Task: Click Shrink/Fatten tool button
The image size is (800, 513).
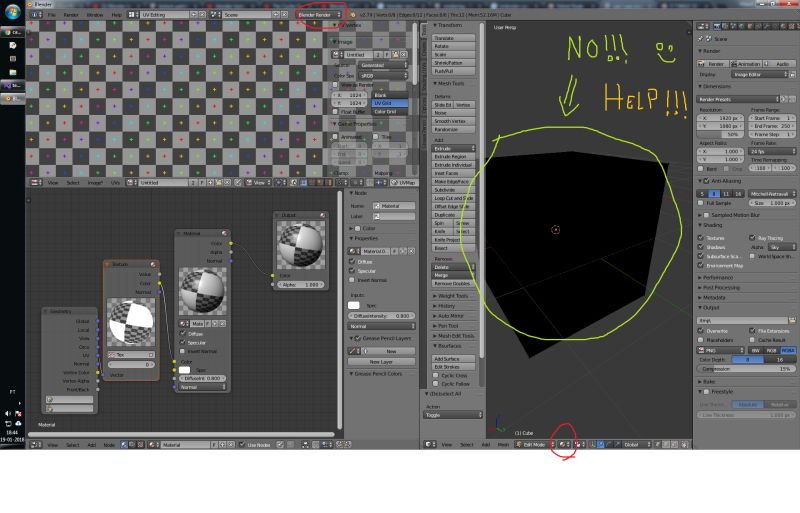Action: click(x=453, y=63)
